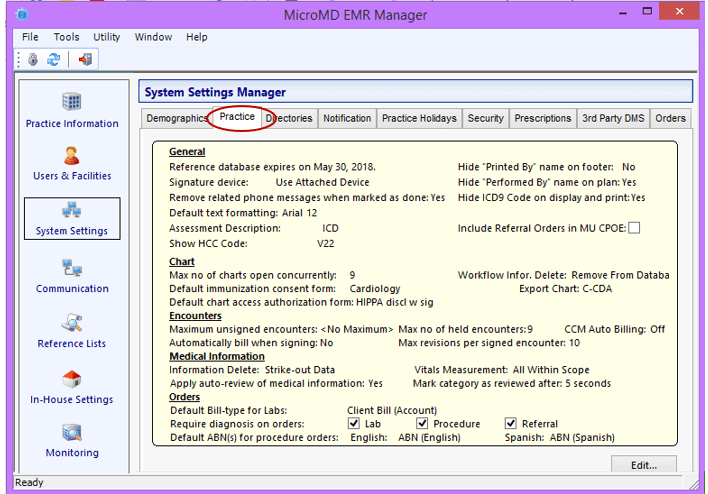Toggle the Procedure diagnosis checkbox

(x=422, y=423)
